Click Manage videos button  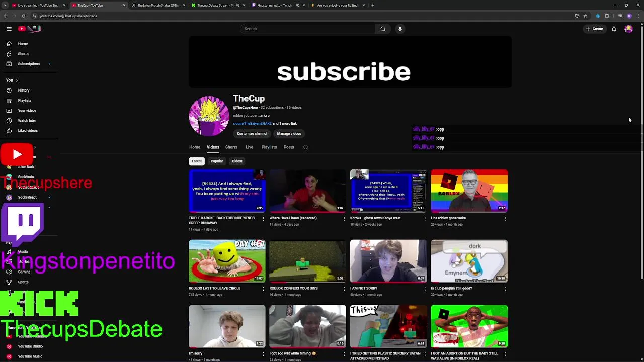click(289, 134)
